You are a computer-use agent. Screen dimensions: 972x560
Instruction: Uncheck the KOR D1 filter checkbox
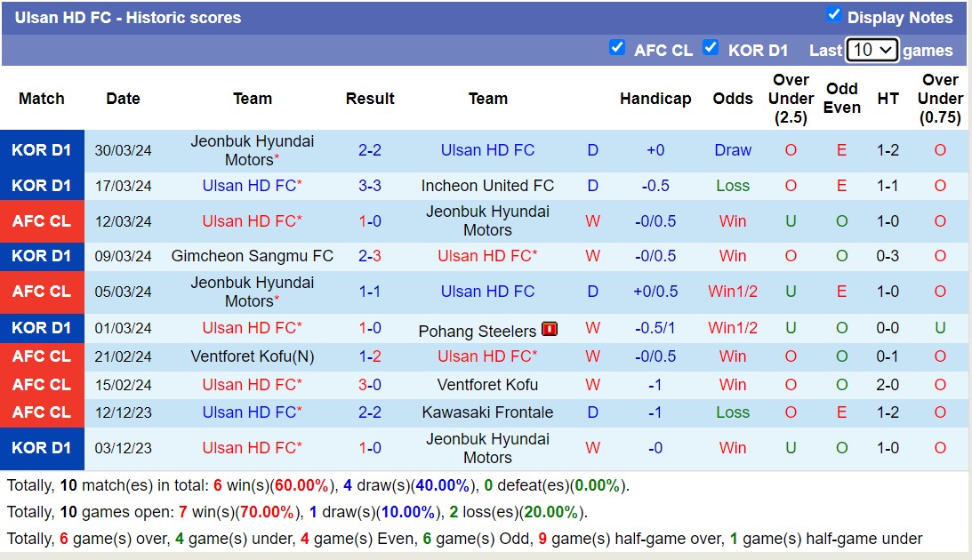click(x=711, y=47)
